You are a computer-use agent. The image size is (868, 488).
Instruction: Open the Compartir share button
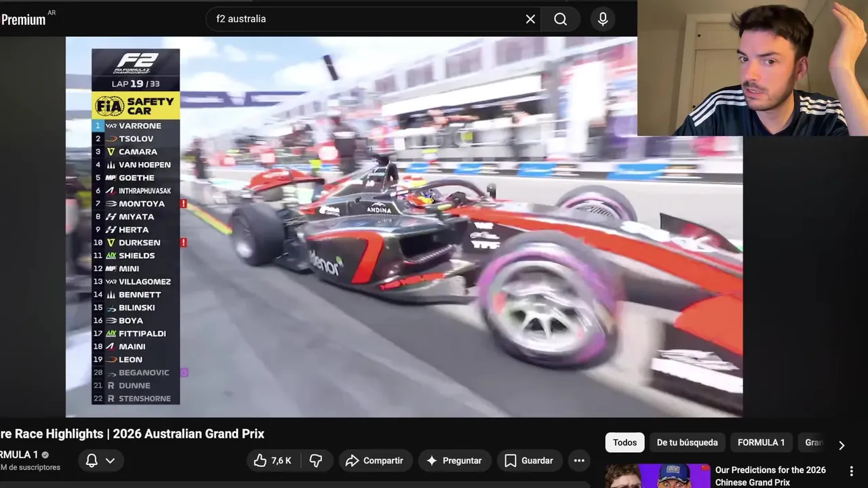point(375,461)
